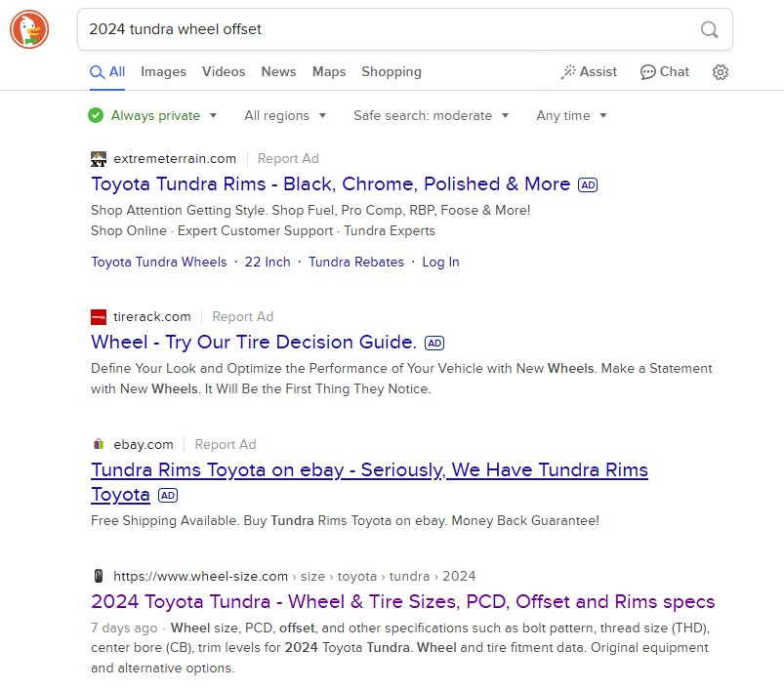Click the Log In sitelink

pyautogui.click(x=440, y=262)
